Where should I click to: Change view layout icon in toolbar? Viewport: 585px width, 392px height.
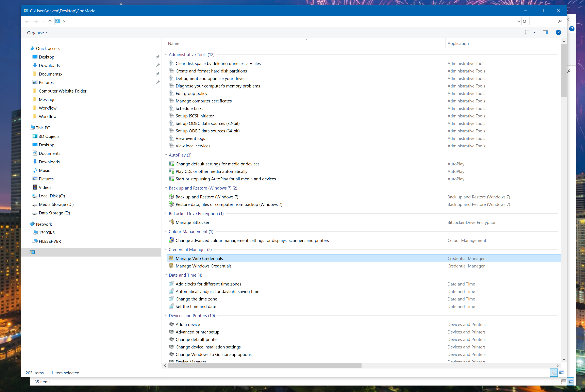tap(528, 32)
